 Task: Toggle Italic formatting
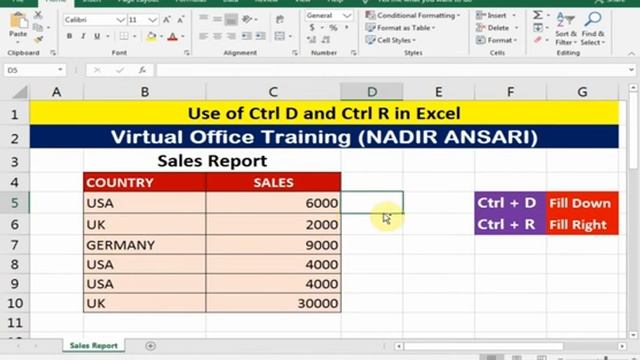83,36
